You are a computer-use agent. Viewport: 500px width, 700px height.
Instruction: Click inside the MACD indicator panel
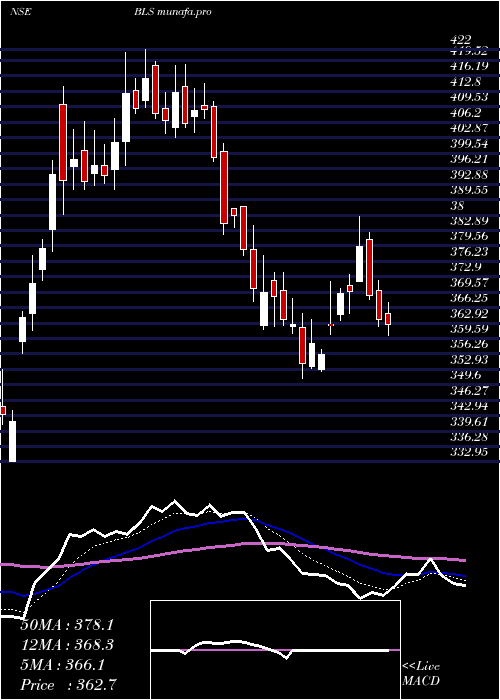[x=275, y=650]
